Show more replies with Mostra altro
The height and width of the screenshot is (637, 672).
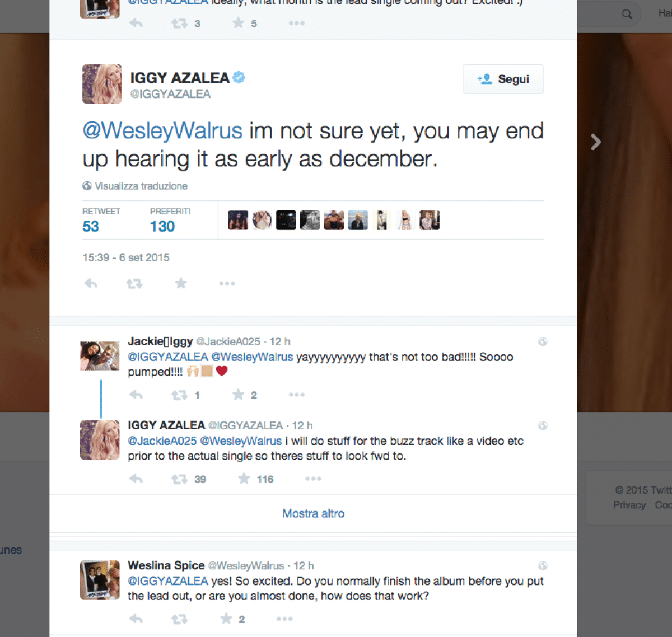313,513
